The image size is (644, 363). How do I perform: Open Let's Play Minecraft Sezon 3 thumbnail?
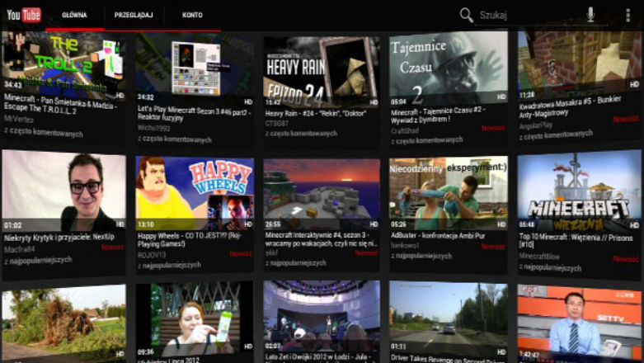tap(195, 68)
